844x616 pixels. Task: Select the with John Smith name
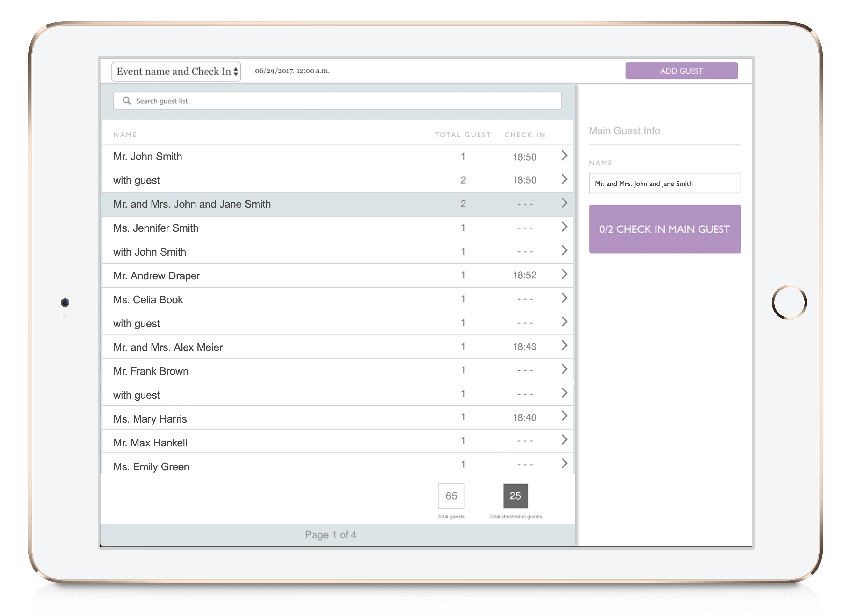click(x=150, y=252)
